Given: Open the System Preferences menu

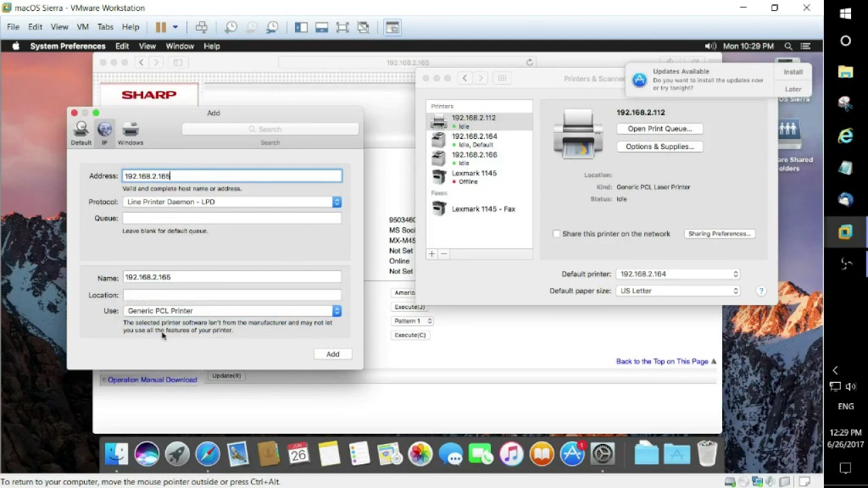Looking at the screenshot, I should coord(68,46).
